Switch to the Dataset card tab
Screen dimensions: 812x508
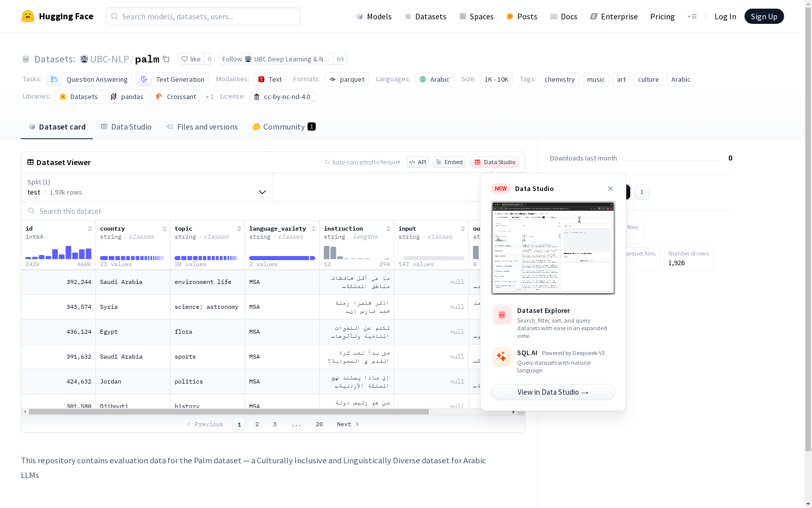[57, 127]
